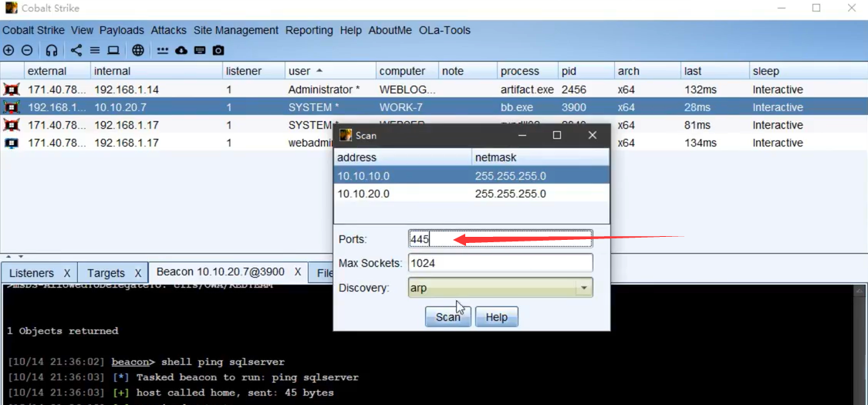Show targets via the laptop icon

pyautogui.click(x=113, y=50)
